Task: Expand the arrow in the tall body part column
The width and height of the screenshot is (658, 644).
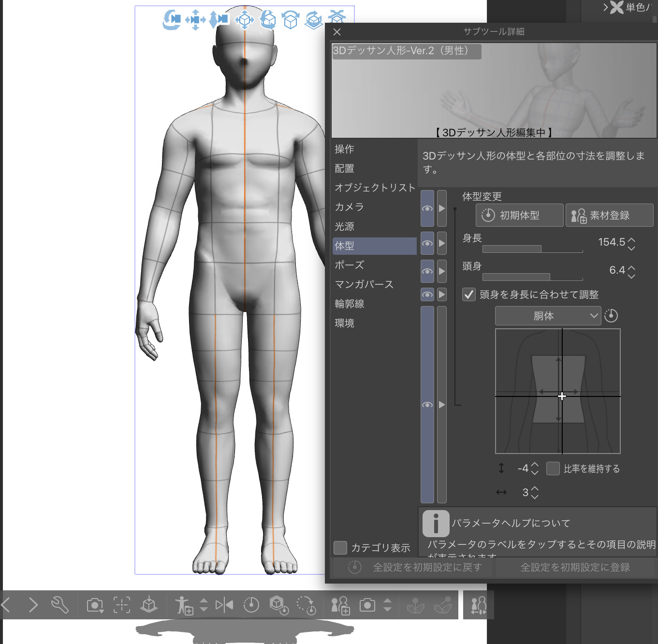Action: click(442, 405)
